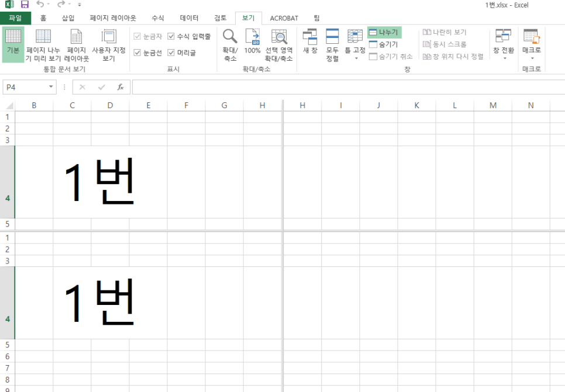Open the 데이터 tab
The height and width of the screenshot is (392, 565).
click(x=189, y=18)
